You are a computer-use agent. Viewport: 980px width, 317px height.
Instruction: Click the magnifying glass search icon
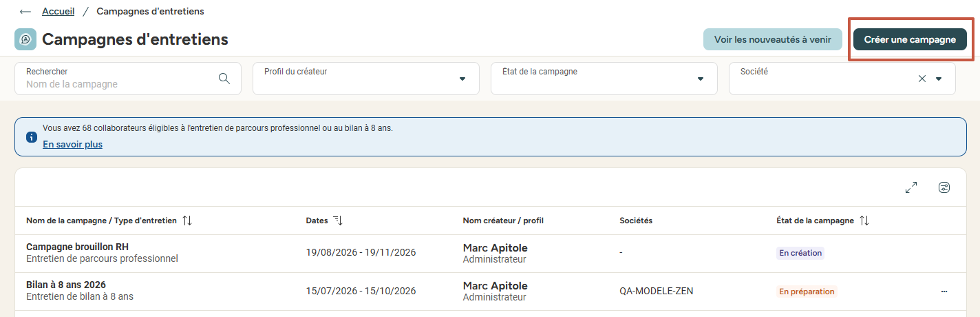(x=224, y=79)
